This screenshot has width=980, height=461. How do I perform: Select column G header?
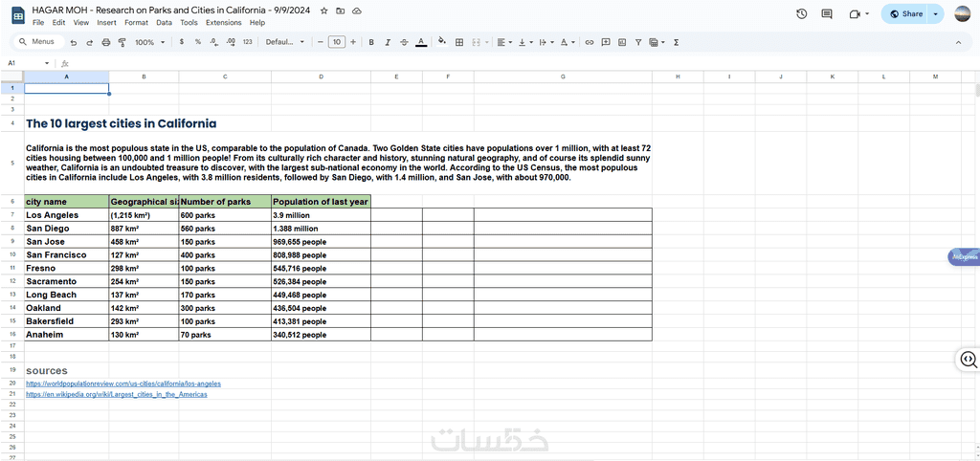563,77
